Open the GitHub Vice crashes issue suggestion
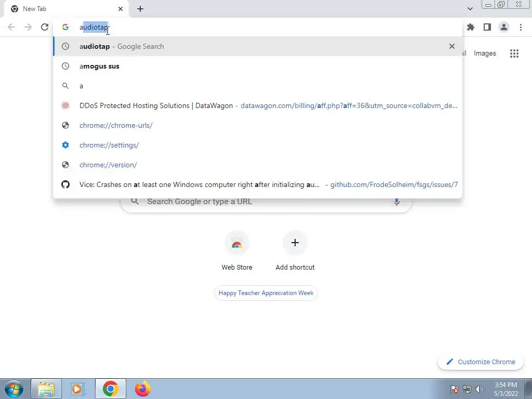The width and height of the screenshot is (532, 399). (258, 184)
